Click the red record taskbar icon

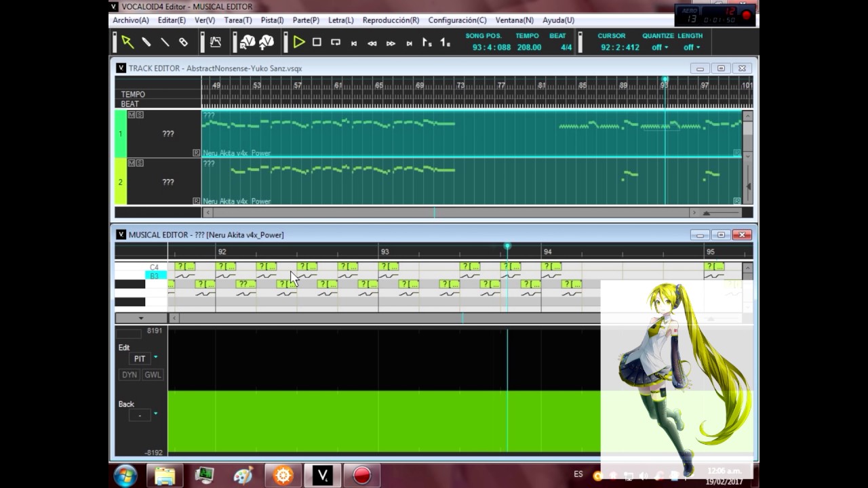(361, 476)
